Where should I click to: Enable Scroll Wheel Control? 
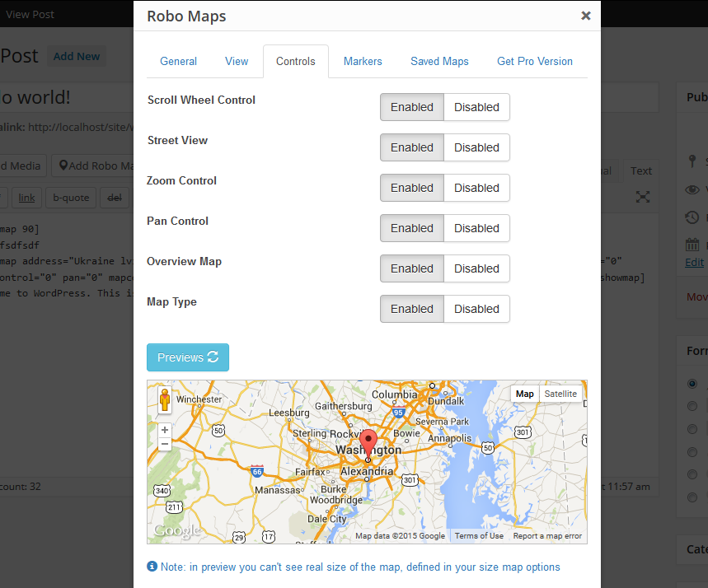tap(412, 107)
